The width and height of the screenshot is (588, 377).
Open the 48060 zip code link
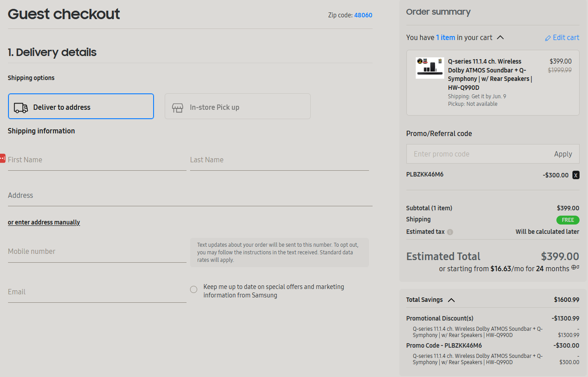[363, 15]
